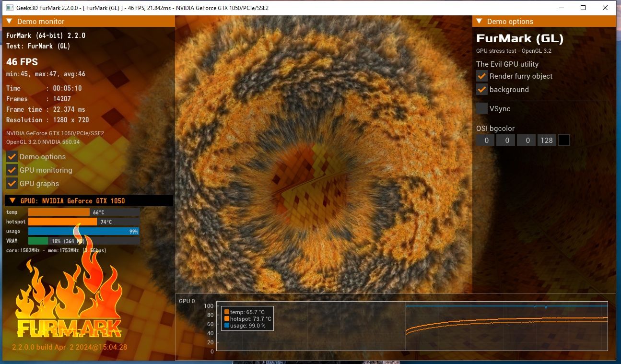621x364 pixels.
Task: Click the GPU stress test - OpenGL 3.2 text
Action: pyautogui.click(x=513, y=51)
